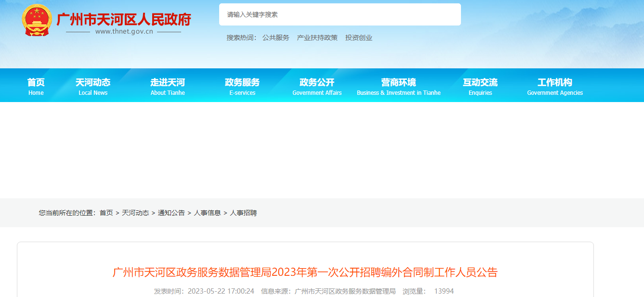
Task: Open the 营商环境 (Business & Investment) menu
Action: (x=398, y=85)
